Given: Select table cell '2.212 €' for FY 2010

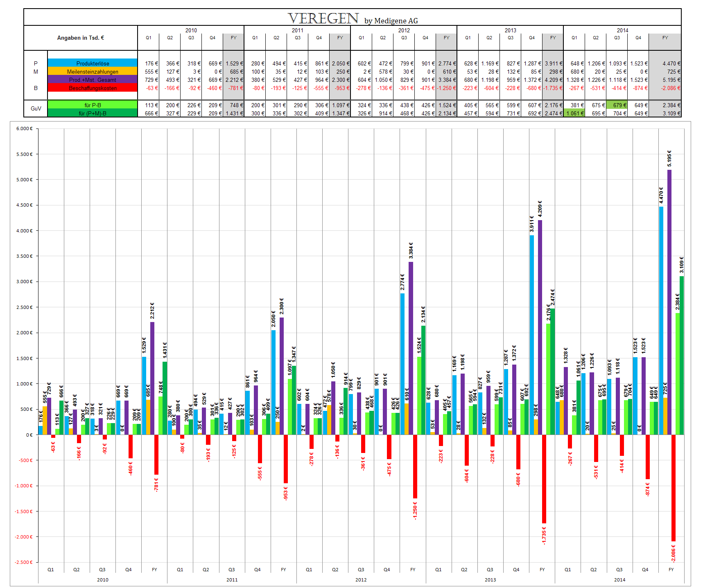Looking at the screenshot, I should (234, 80).
